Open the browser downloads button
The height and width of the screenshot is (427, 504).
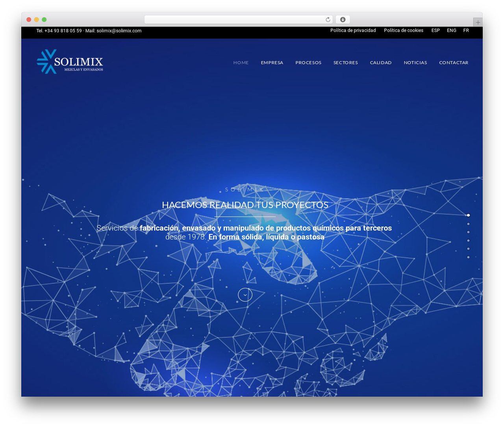[x=343, y=20]
